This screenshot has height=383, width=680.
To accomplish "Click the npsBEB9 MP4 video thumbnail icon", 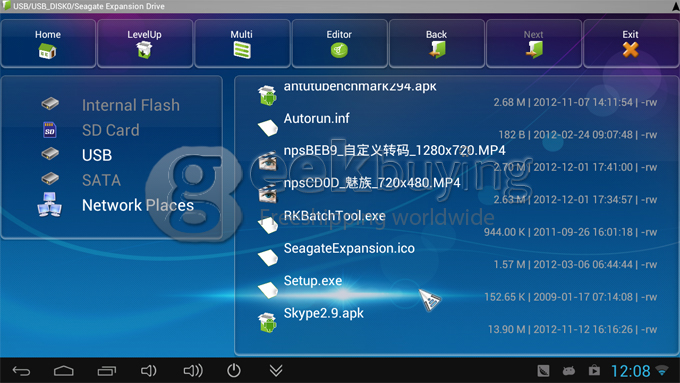I will click(x=267, y=160).
